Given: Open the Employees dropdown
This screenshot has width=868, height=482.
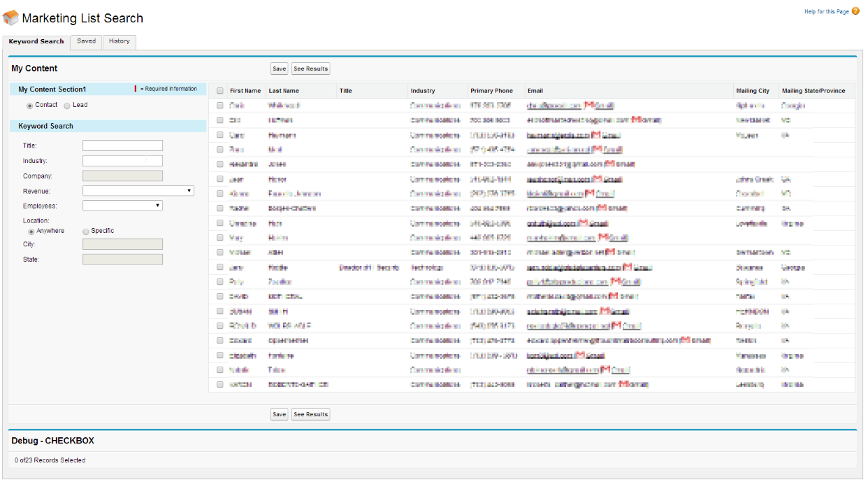Looking at the screenshot, I should click(x=122, y=206).
